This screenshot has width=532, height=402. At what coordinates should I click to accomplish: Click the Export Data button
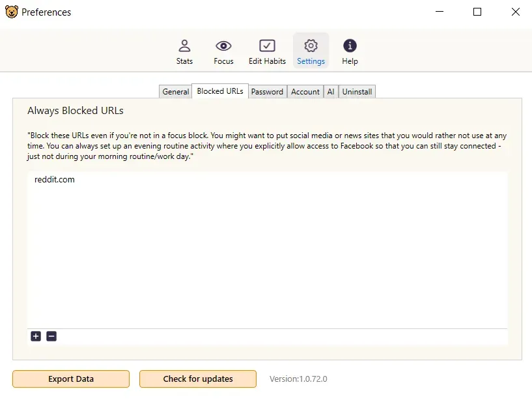[71, 379]
